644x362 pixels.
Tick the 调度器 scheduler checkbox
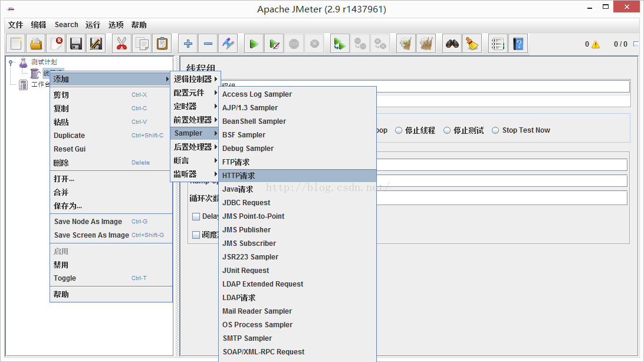(x=196, y=235)
